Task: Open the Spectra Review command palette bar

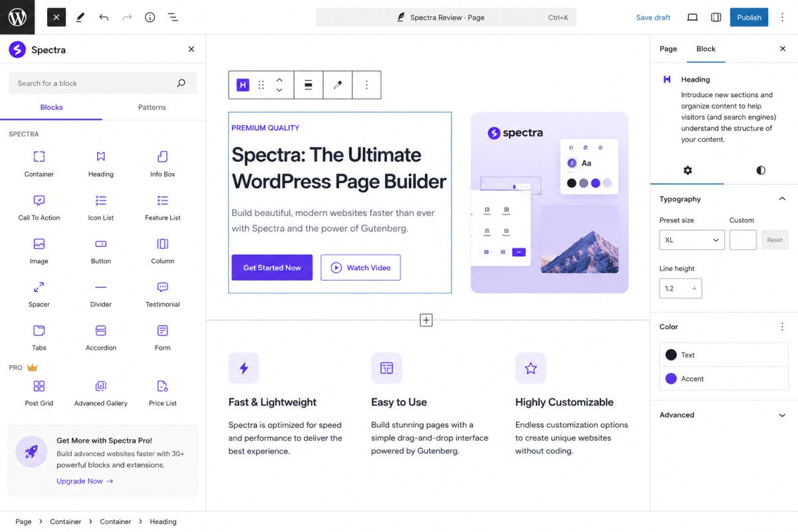Action: (446, 17)
